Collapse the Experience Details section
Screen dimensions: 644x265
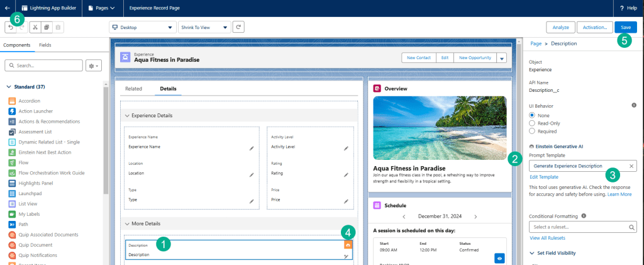coord(128,116)
